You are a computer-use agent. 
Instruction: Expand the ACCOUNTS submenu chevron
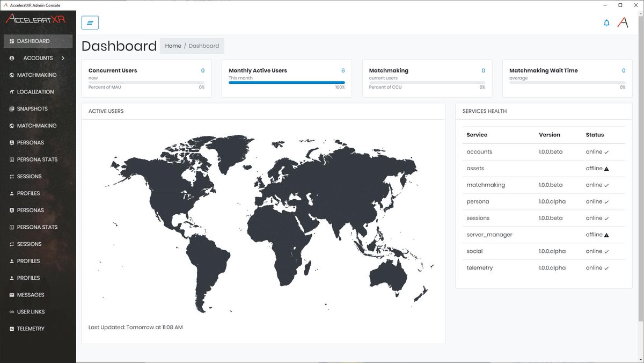(63, 58)
